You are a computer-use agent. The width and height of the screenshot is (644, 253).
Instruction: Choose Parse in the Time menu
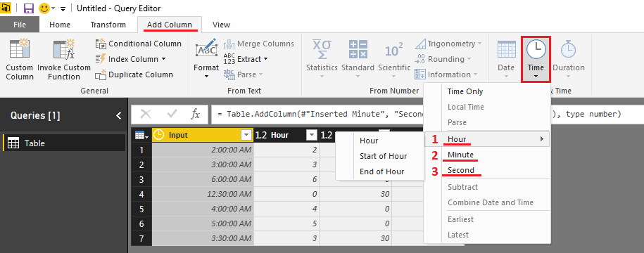457,122
